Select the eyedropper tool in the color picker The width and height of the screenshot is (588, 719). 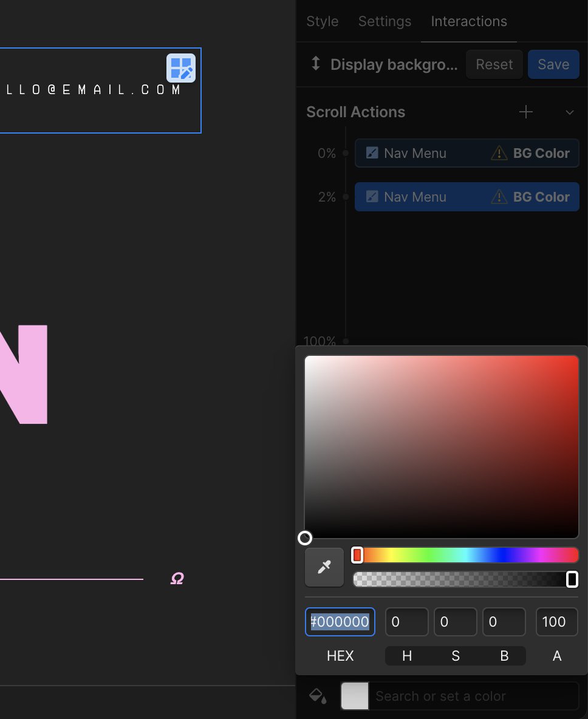(x=324, y=567)
